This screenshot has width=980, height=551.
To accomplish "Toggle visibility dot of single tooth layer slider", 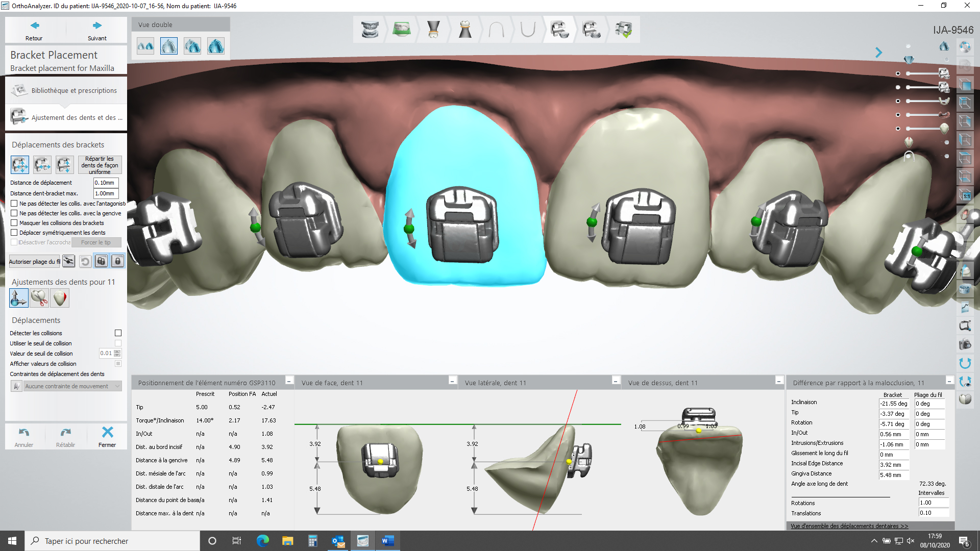I will click(x=898, y=129).
